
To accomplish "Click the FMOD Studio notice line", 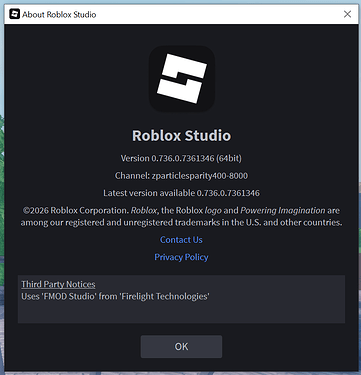I will click(x=115, y=296).
